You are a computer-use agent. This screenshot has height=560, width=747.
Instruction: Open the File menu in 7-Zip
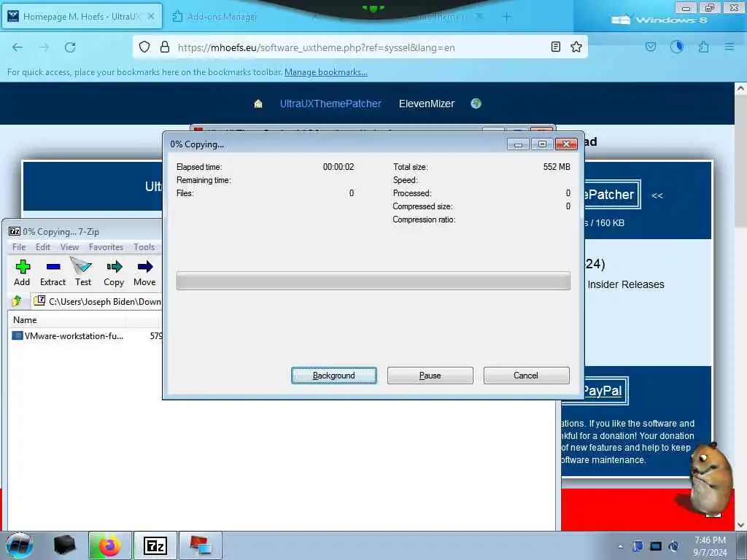19,246
